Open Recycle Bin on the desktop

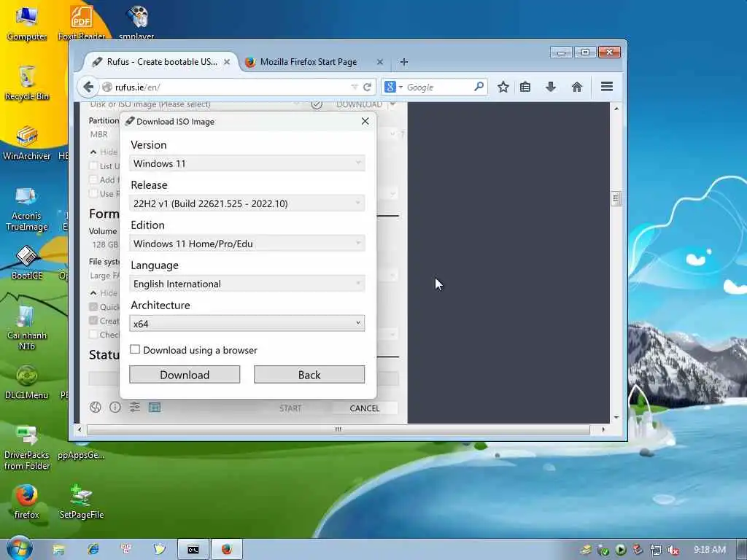(x=27, y=83)
